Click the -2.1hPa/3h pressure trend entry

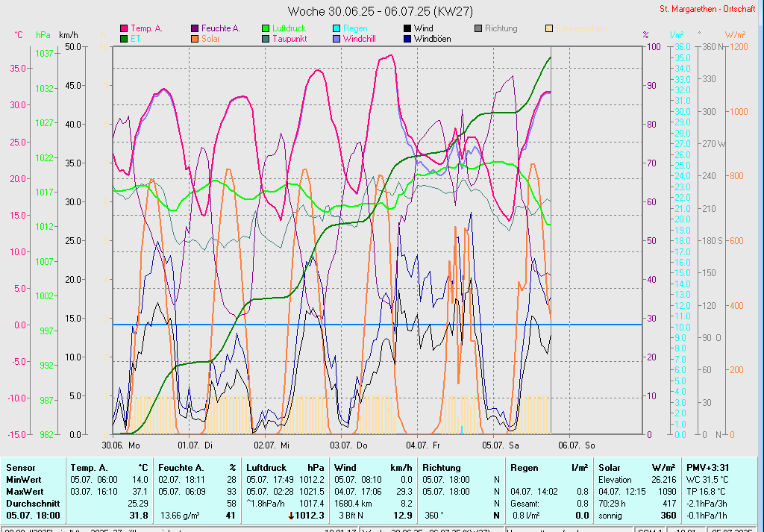[x=708, y=503]
